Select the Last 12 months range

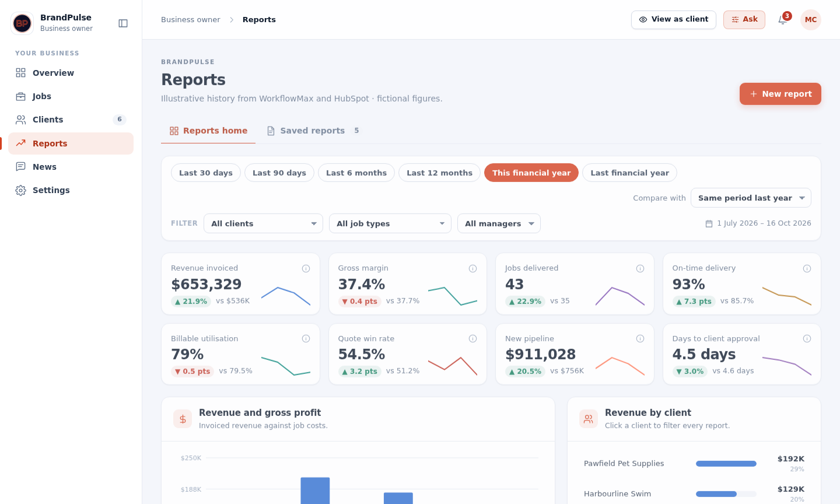coord(439,173)
